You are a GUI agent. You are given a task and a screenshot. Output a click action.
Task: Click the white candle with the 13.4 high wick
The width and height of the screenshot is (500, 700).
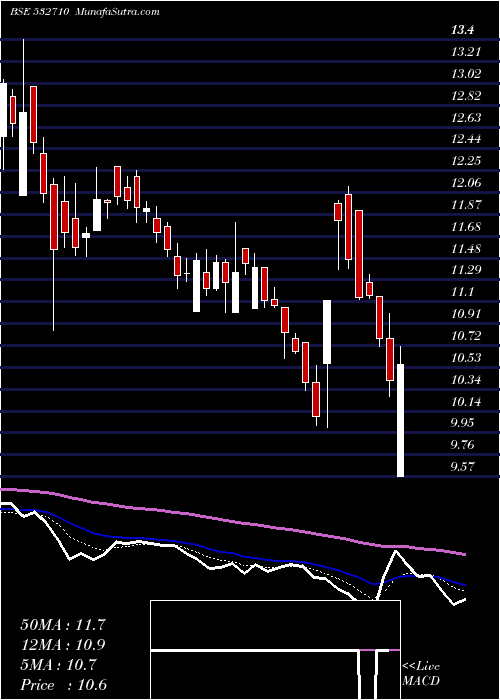23,154
